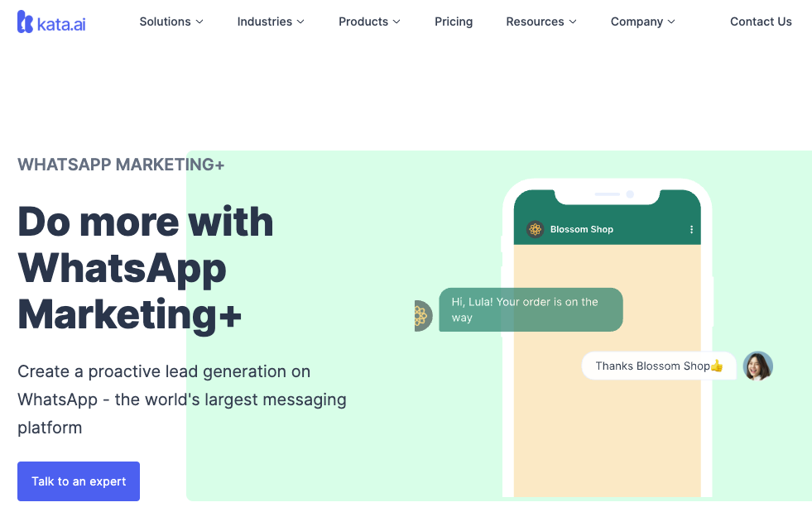Open the three-dot menu in phone header
This screenshot has height=531, width=812.
pyautogui.click(x=691, y=229)
